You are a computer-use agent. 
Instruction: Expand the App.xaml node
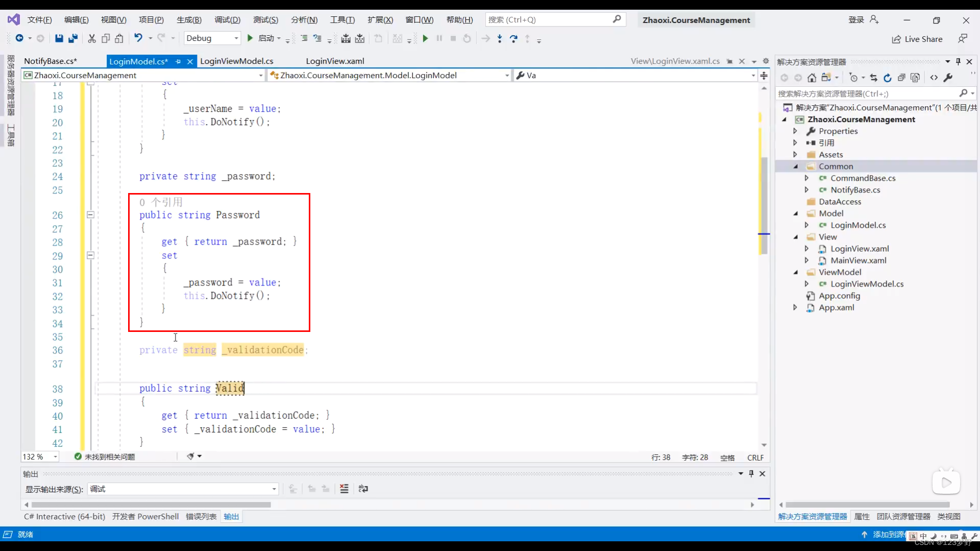point(795,307)
